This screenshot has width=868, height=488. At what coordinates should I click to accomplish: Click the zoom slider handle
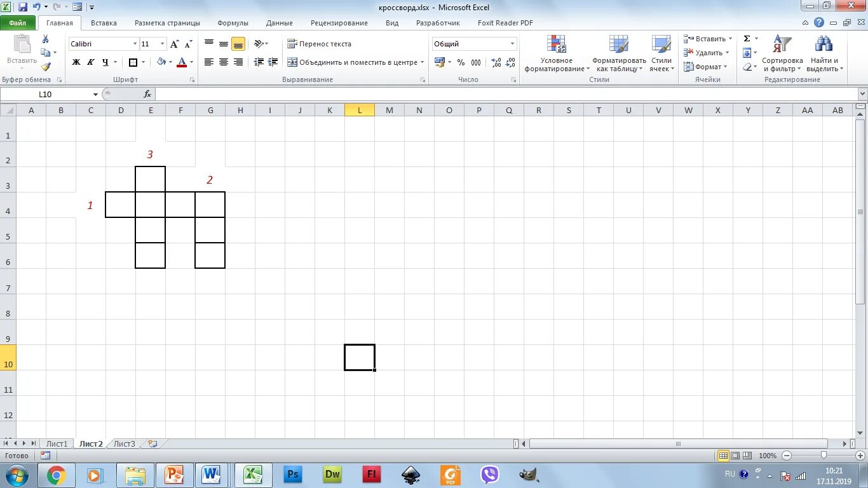point(824,456)
